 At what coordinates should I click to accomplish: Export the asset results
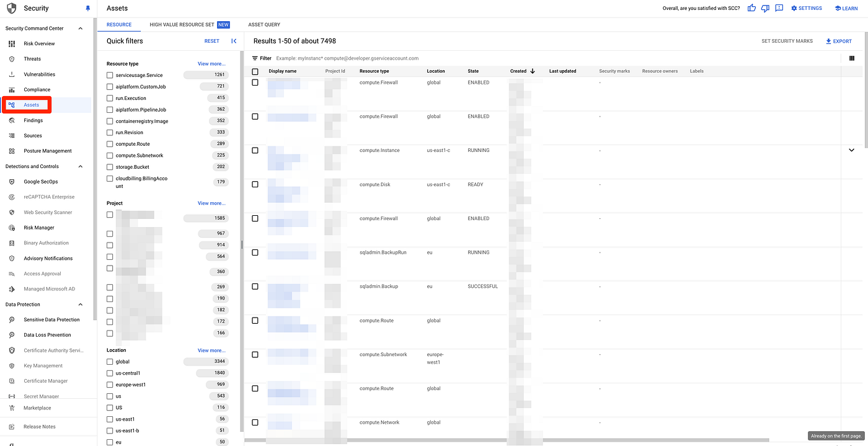[839, 41]
